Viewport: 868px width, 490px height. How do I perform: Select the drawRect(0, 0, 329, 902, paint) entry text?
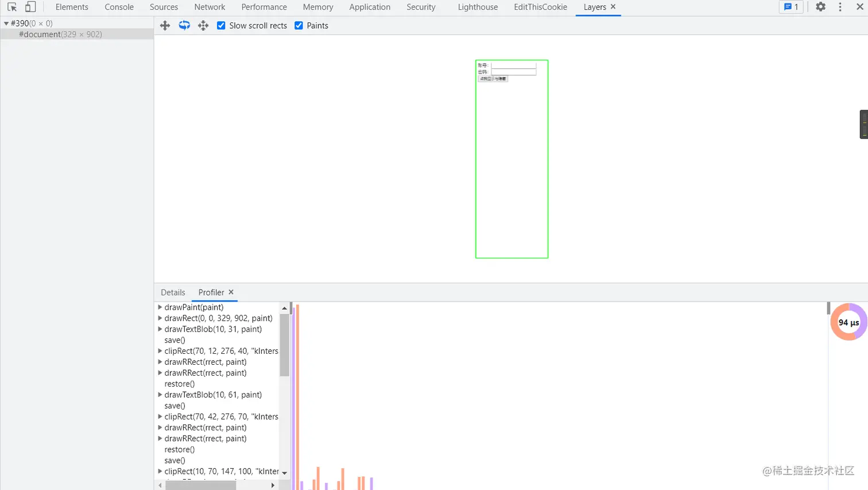coord(218,318)
